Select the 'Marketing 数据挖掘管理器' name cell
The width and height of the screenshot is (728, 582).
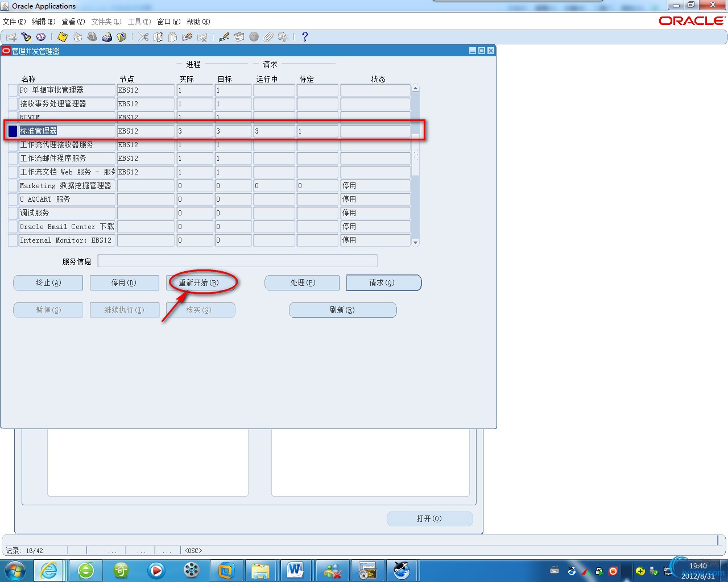(x=67, y=186)
